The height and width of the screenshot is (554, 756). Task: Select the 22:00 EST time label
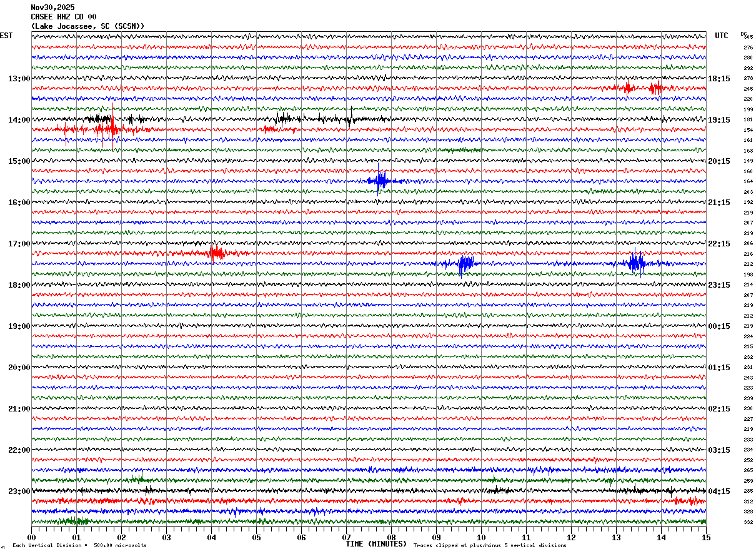pyautogui.click(x=19, y=450)
